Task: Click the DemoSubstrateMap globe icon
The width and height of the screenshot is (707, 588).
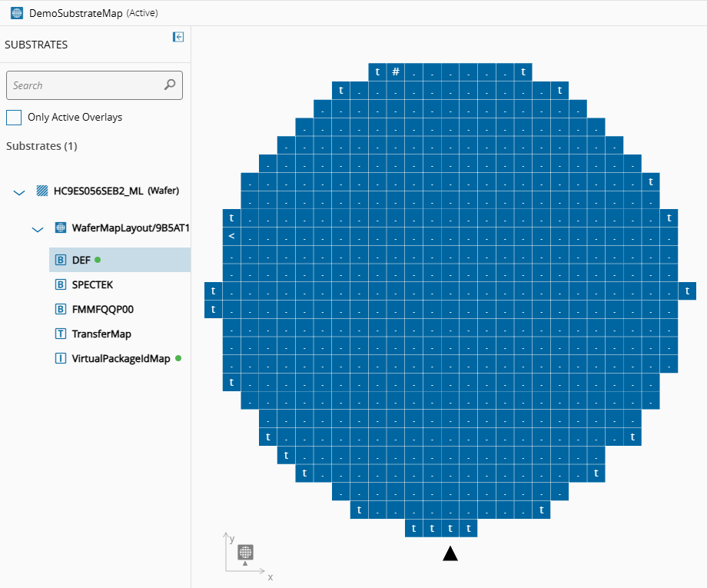Action: pyautogui.click(x=17, y=13)
